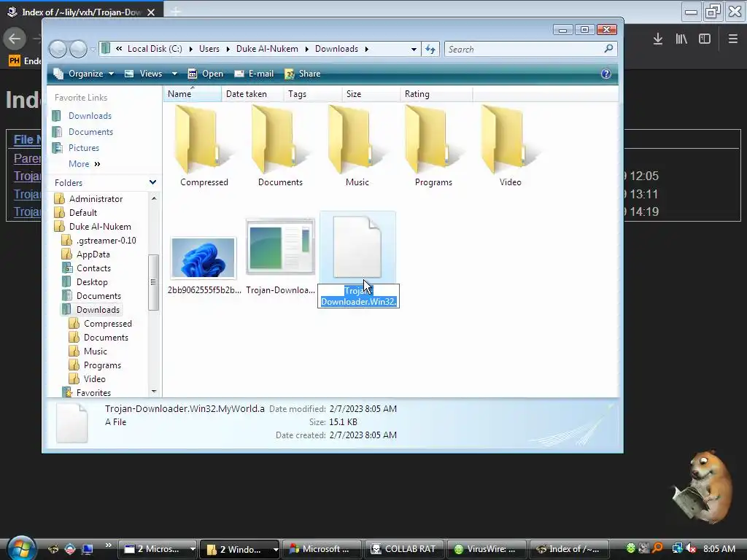Screen dimensions: 747x560
Task: Toggle the browser sidebar icon
Action: tap(705, 39)
